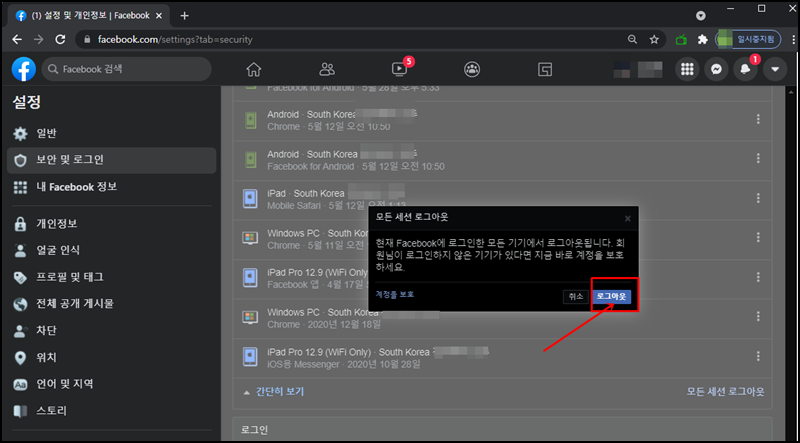Open options for iOS용 Messenger session

pyautogui.click(x=758, y=356)
